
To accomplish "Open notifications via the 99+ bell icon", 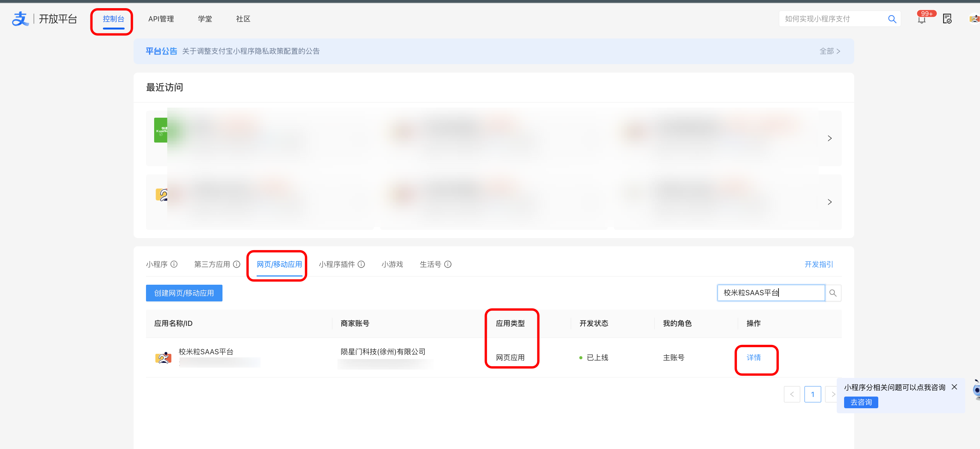I will coord(922,19).
